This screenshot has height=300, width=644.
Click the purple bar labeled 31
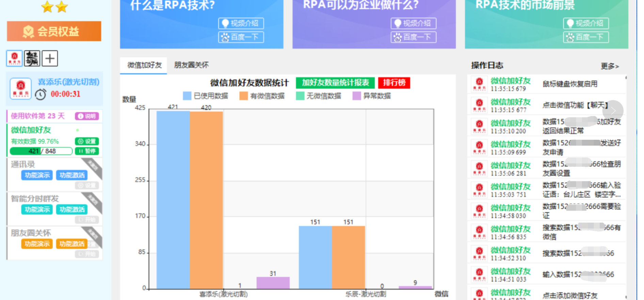point(273,283)
